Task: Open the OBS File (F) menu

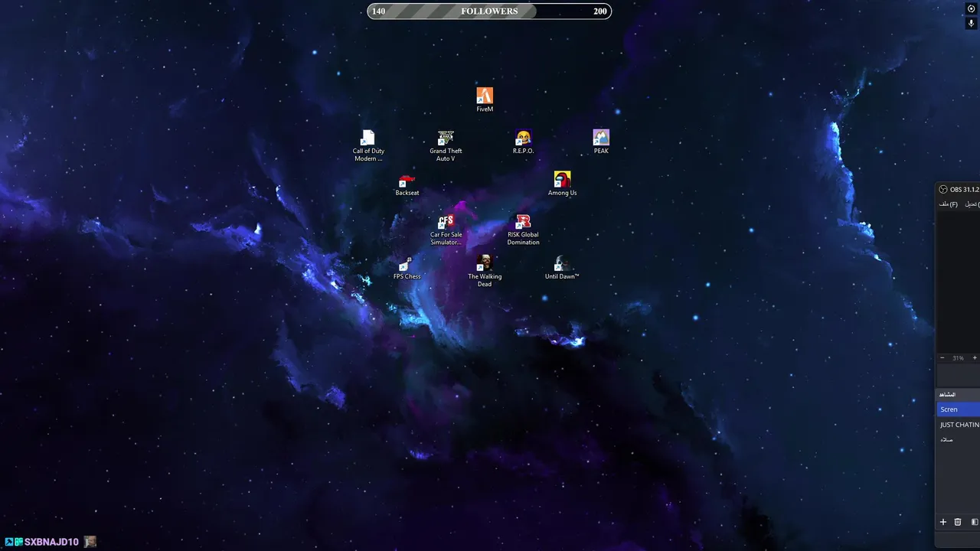Action: pyautogui.click(x=949, y=204)
